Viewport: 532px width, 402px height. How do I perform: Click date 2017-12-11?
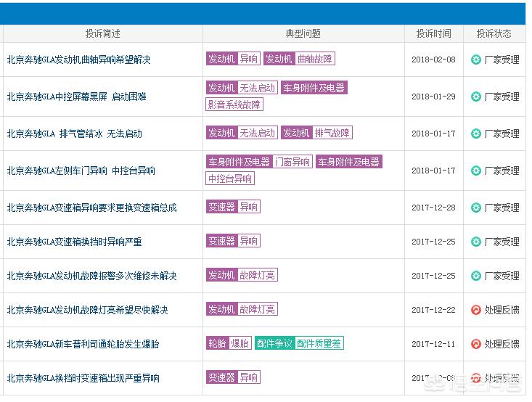click(x=433, y=344)
